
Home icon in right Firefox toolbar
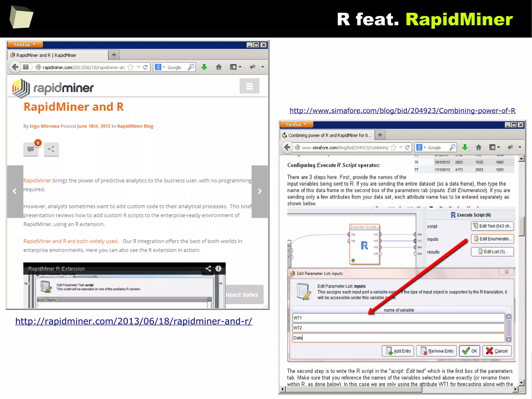pyautogui.click(x=478, y=147)
